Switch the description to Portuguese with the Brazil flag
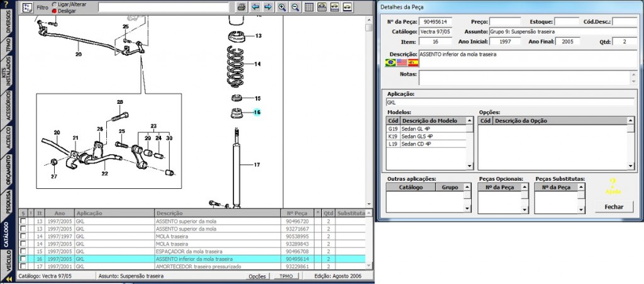Screen dimensions: 644x284 (390, 62)
